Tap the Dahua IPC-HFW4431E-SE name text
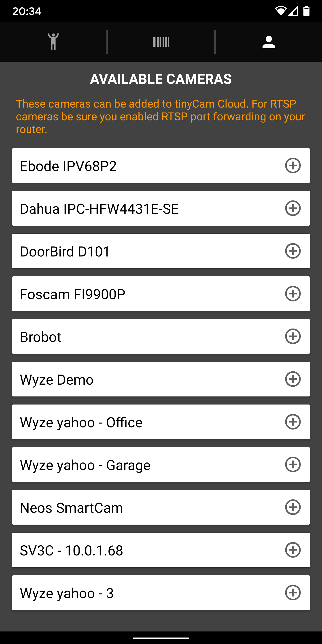The height and width of the screenshot is (644, 322). click(99, 209)
